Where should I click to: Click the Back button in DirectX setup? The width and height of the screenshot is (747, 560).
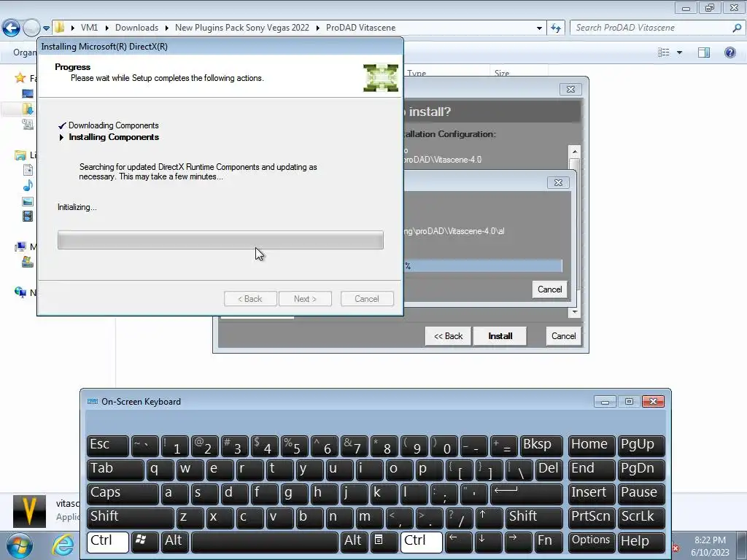pyautogui.click(x=250, y=298)
